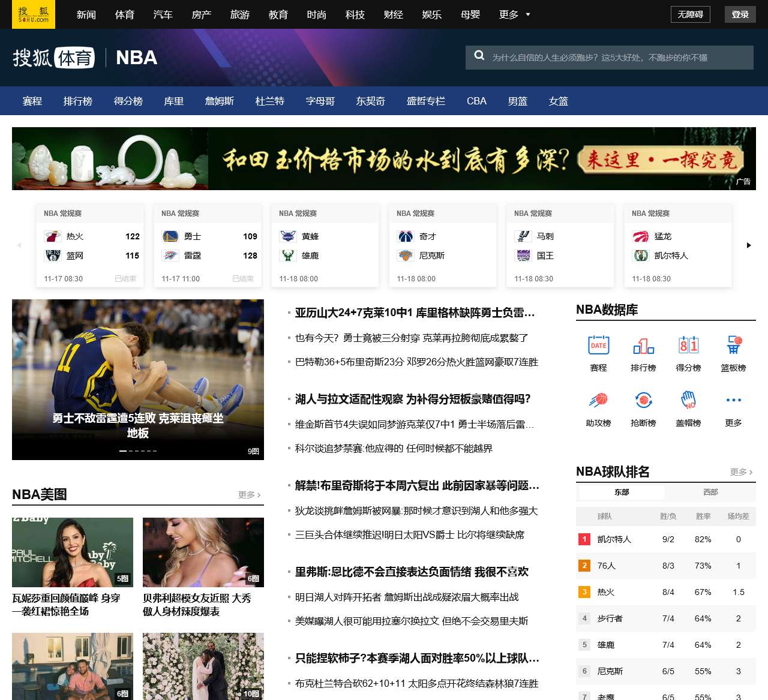
Task: Open the 赛程 calendar icon in NBA数据库
Action: [598, 346]
